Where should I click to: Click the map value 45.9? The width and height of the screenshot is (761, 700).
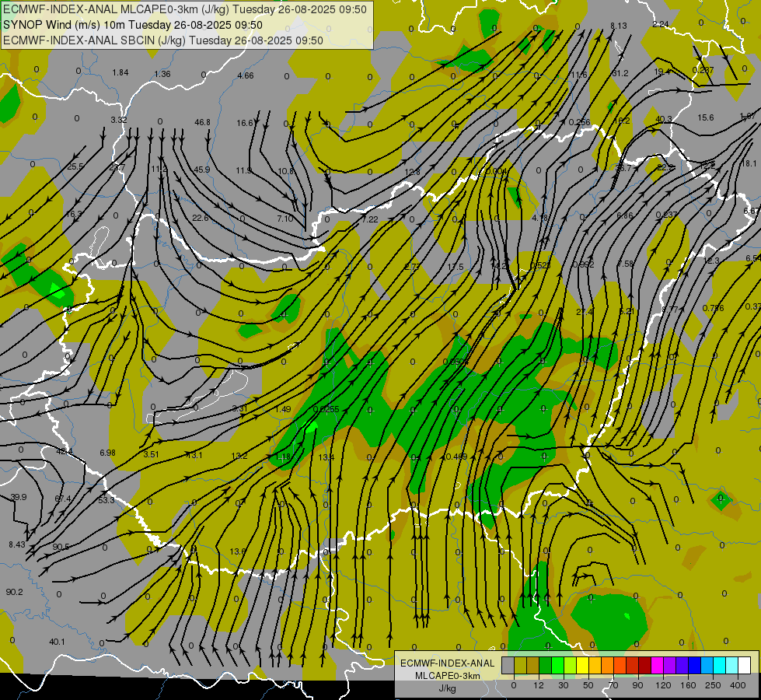pyautogui.click(x=202, y=170)
